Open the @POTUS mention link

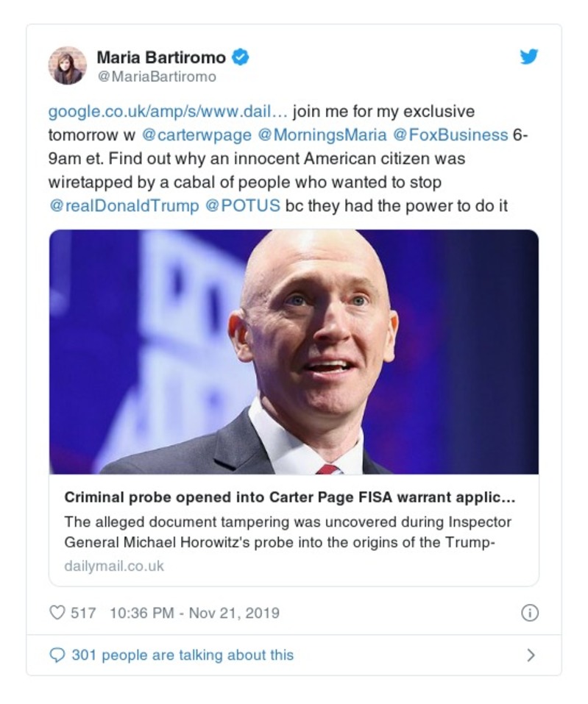tap(242, 206)
